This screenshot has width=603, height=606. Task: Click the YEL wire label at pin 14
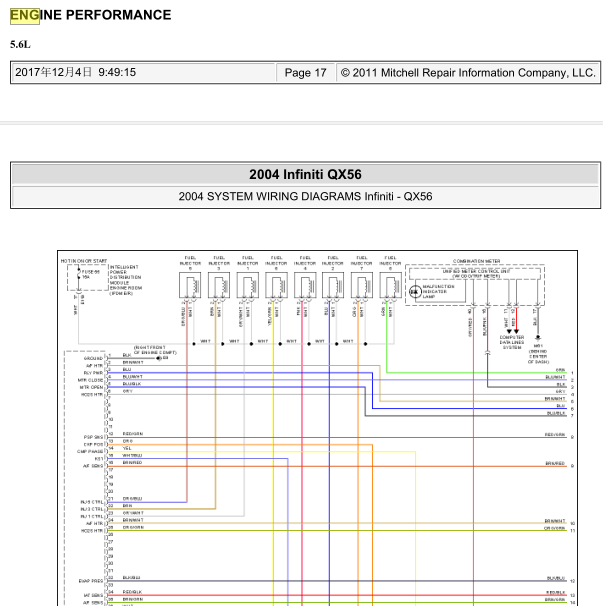click(x=127, y=448)
